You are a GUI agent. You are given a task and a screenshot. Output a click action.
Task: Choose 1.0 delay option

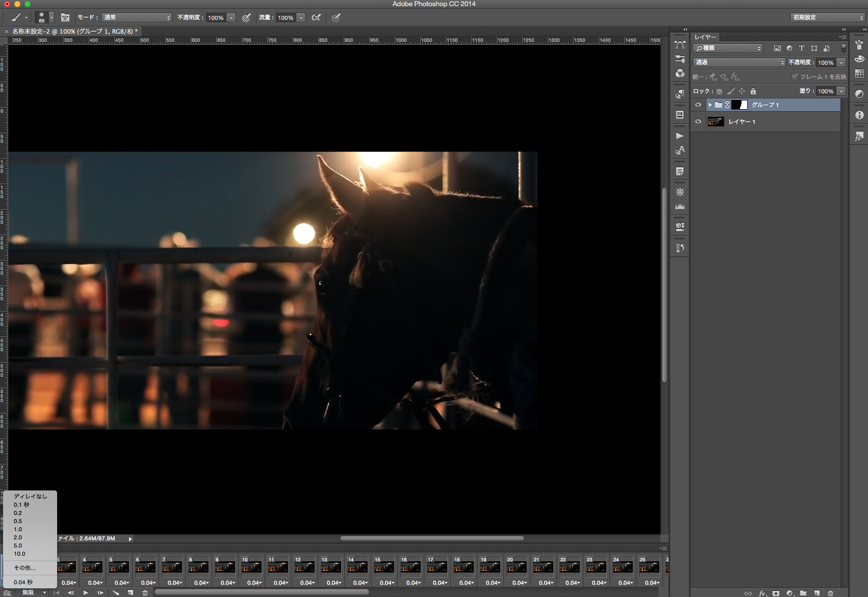30,529
